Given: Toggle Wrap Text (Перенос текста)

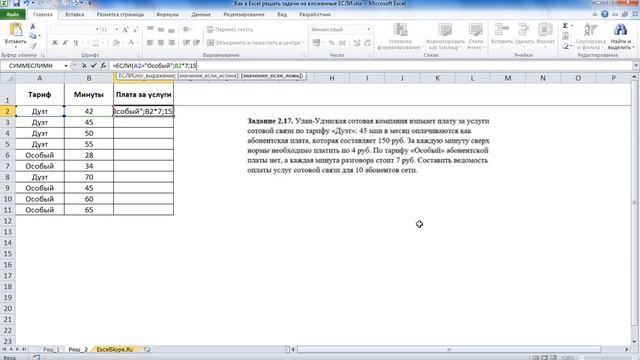Looking at the screenshot, I should point(230,29).
